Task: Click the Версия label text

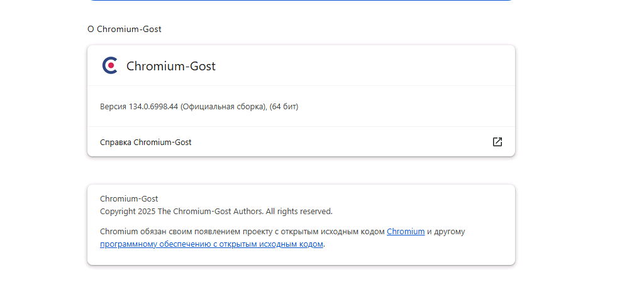Action: tap(113, 107)
